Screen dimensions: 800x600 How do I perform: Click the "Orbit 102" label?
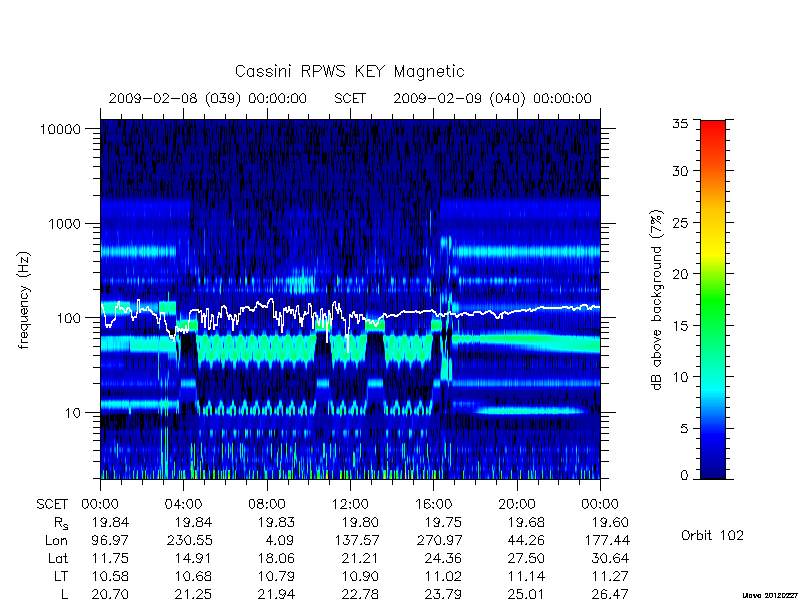click(x=712, y=536)
